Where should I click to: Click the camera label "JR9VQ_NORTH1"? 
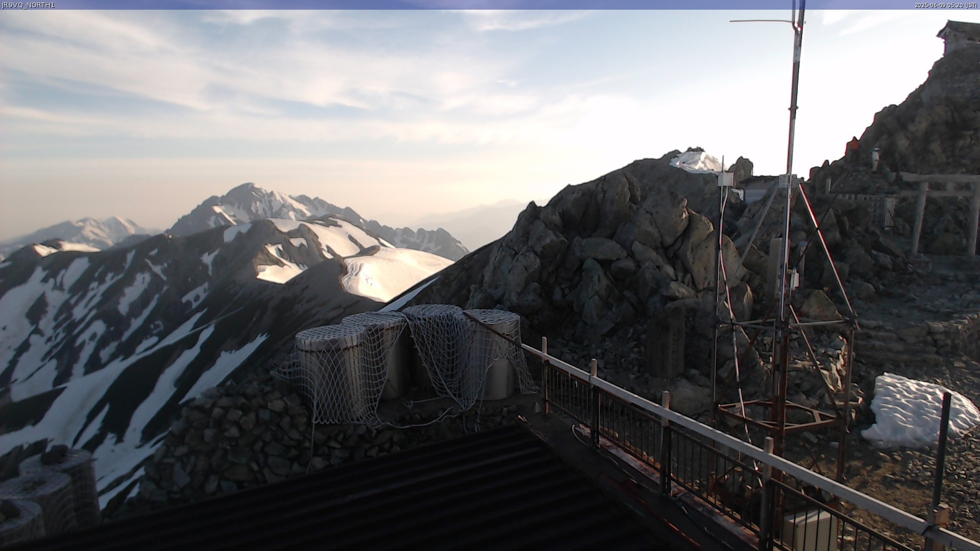[x=28, y=5]
